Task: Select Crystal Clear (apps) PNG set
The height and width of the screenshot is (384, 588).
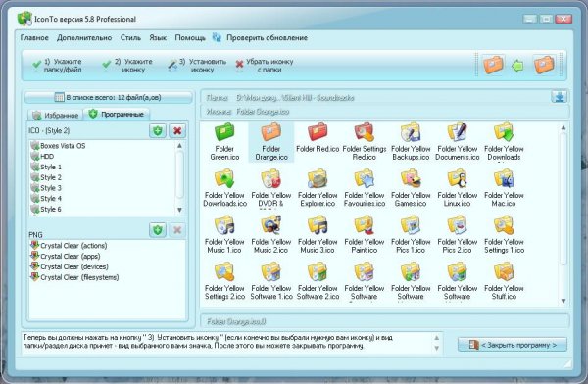Action: pyautogui.click(x=107, y=256)
